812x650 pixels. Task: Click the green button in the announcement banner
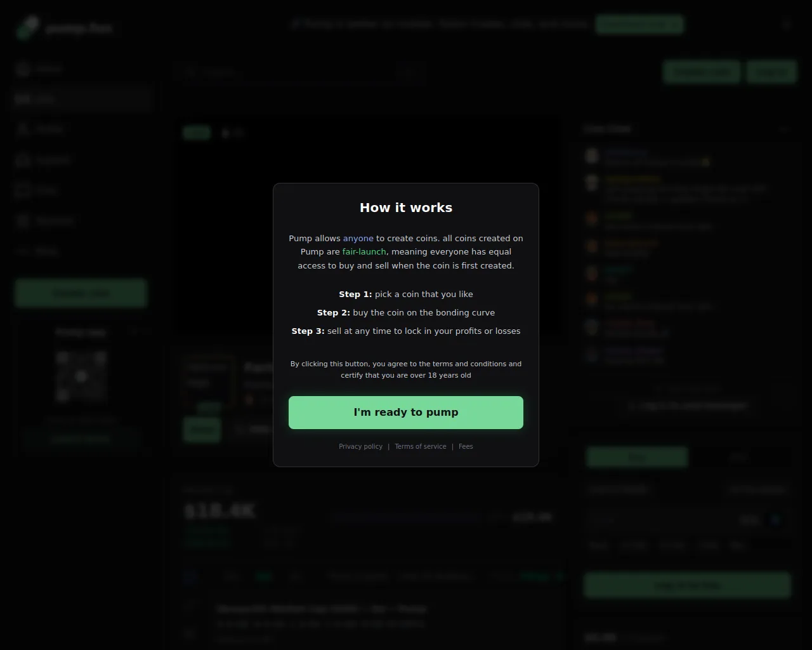pyautogui.click(x=639, y=25)
